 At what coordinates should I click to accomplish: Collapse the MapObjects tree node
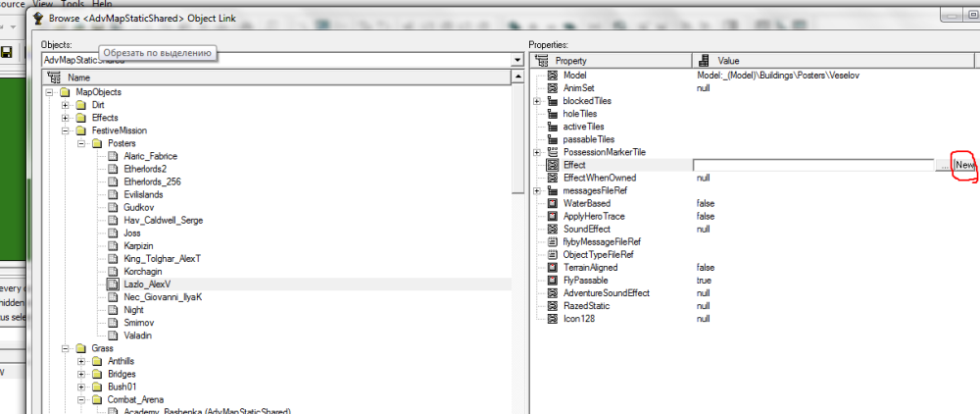click(x=49, y=92)
